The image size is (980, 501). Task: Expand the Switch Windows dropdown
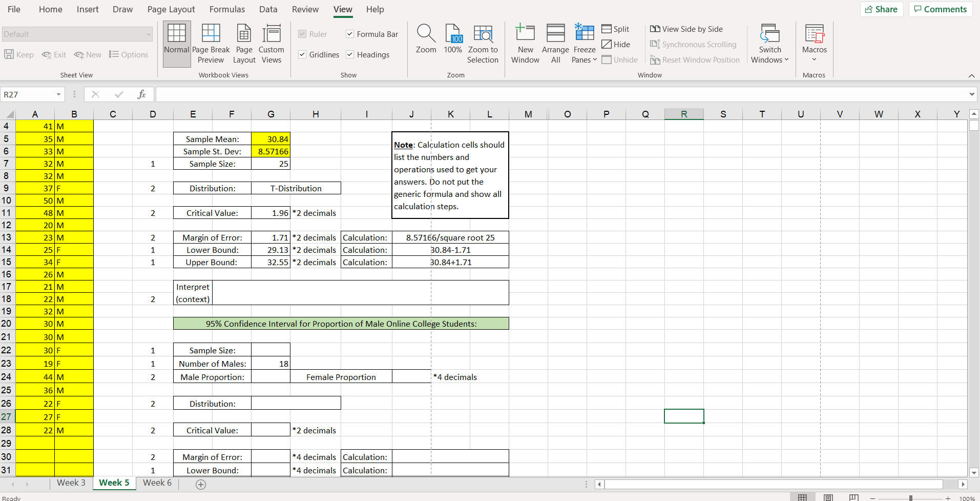point(769,44)
